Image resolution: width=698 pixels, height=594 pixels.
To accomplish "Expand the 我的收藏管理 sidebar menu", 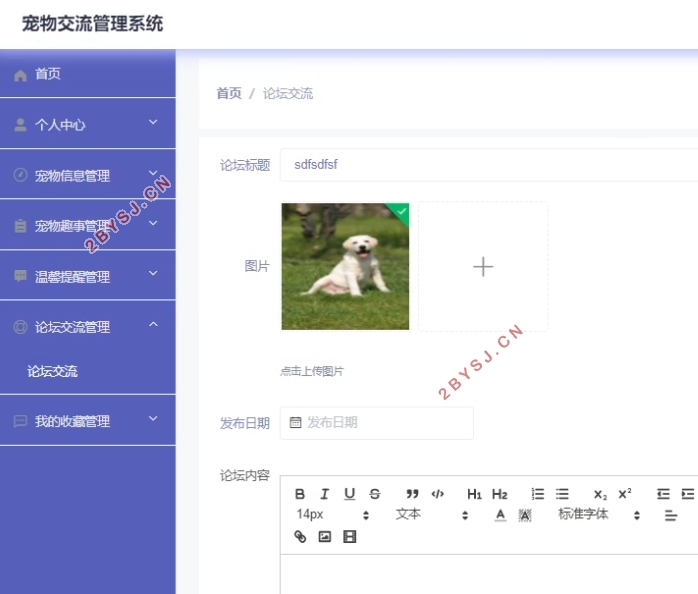I will pyautogui.click(x=88, y=420).
